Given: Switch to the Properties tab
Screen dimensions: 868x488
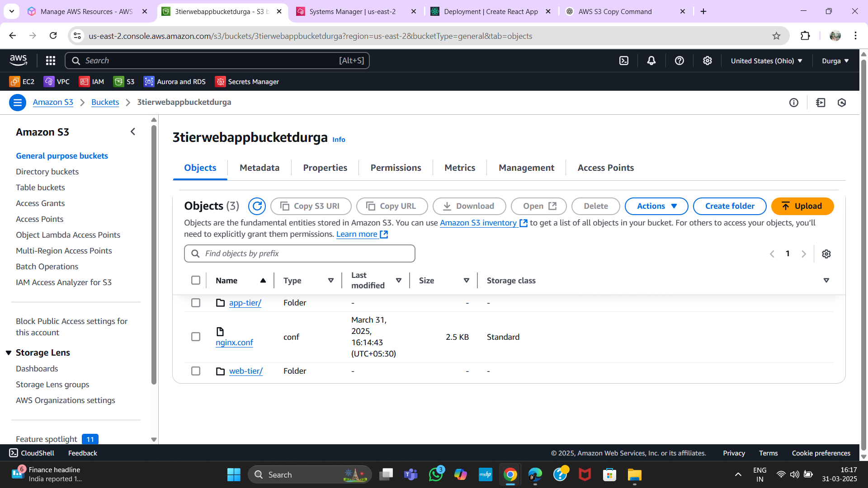Looking at the screenshot, I should click(325, 168).
